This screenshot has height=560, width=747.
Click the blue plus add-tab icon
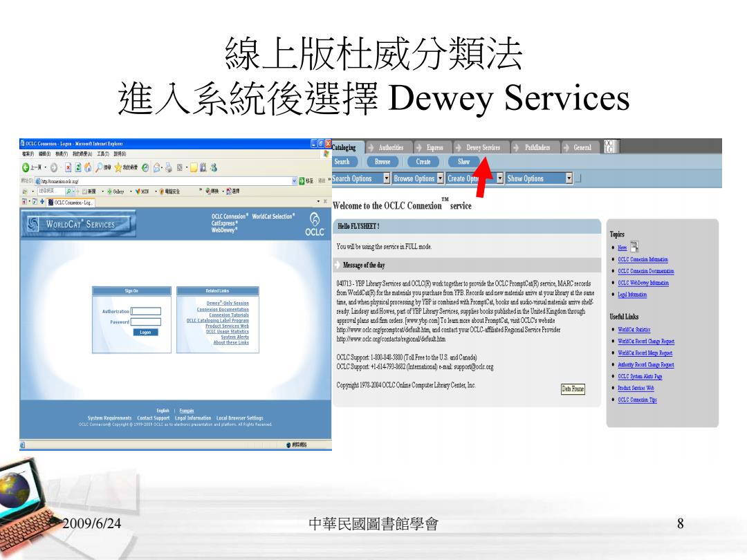click(42, 202)
